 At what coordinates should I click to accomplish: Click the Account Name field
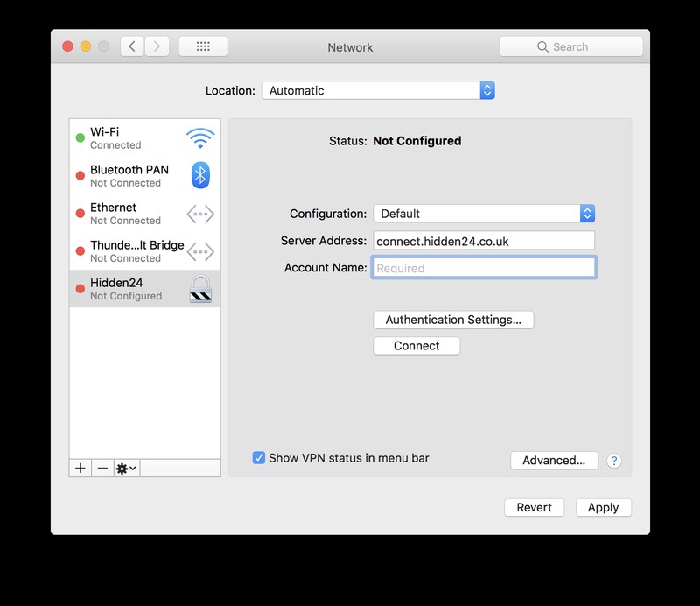484,268
